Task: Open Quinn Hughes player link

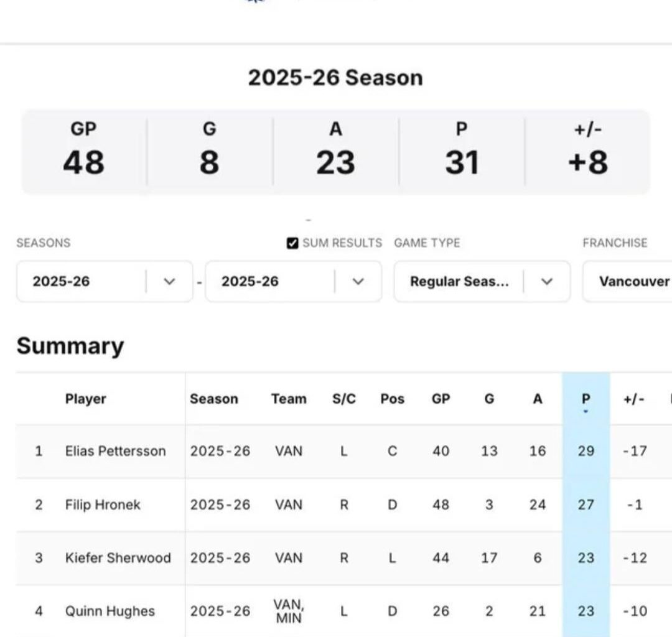Action: [110, 611]
